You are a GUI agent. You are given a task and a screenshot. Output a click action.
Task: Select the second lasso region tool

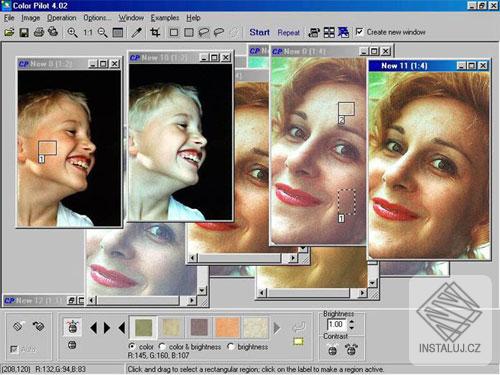pyautogui.click(x=219, y=32)
